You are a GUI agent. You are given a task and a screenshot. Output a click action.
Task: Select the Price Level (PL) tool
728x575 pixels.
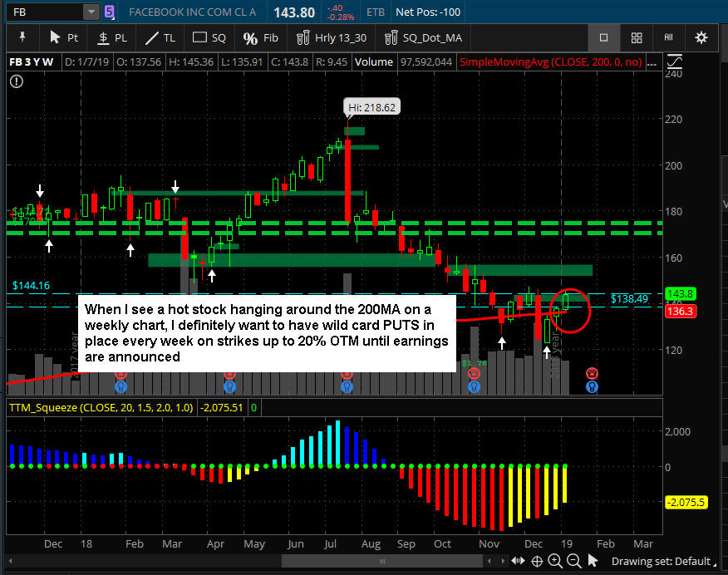(x=111, y=37)
